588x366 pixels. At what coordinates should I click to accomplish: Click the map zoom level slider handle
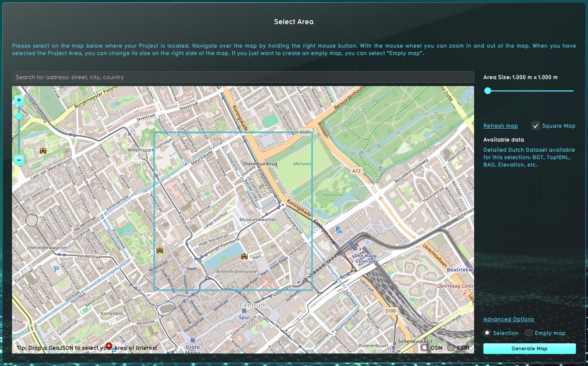point(19,116)
